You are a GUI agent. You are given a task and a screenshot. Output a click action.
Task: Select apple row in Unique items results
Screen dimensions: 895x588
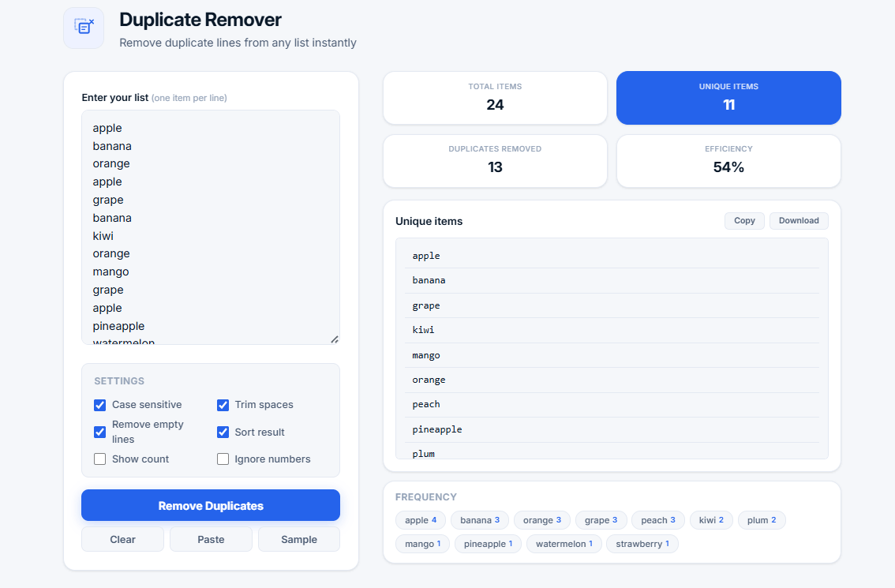point(612,256)
